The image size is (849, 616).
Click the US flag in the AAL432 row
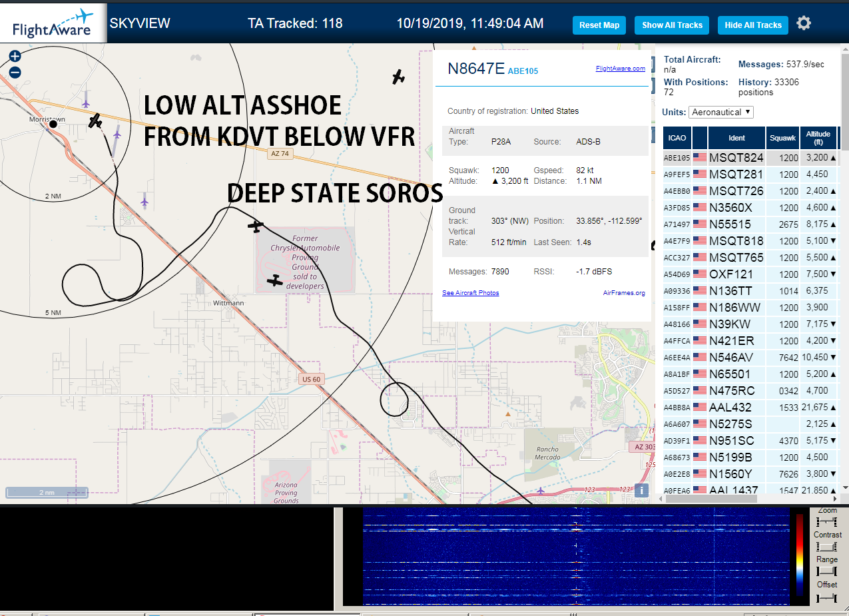pos(699,408)
